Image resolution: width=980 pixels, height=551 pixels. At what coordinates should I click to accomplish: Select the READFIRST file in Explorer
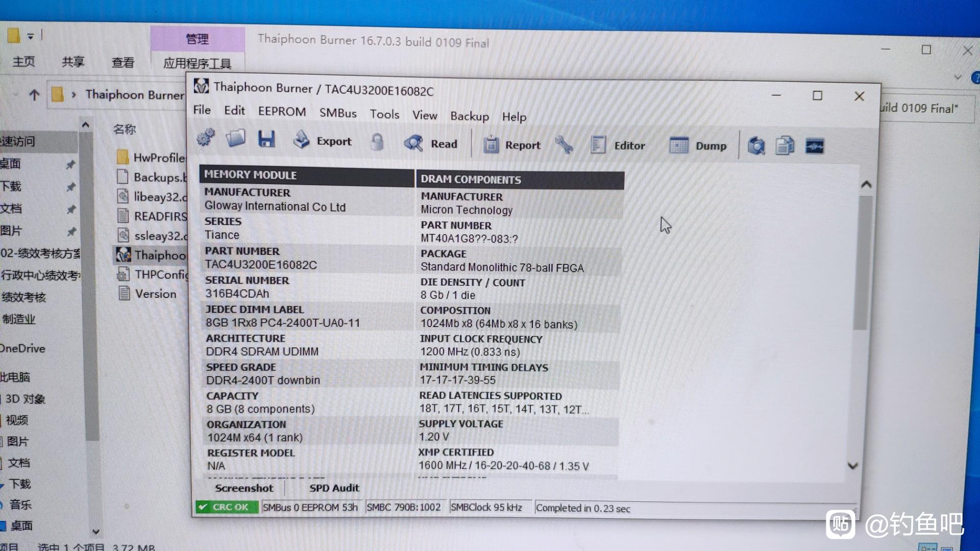(152, 216)
